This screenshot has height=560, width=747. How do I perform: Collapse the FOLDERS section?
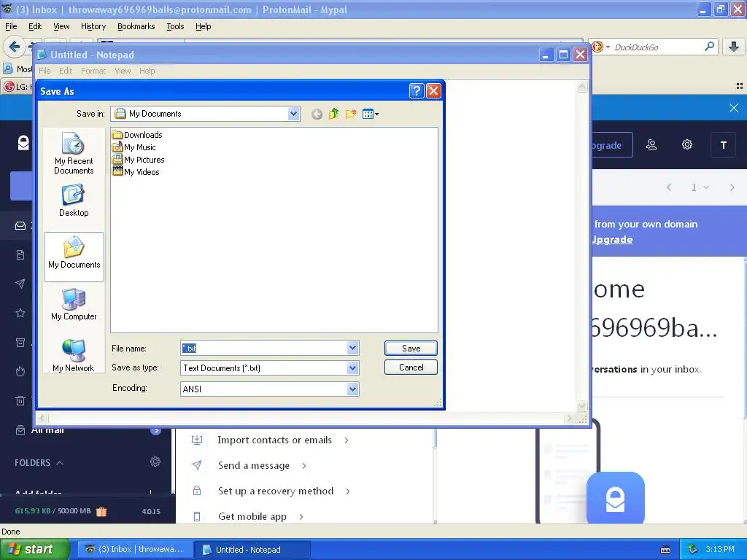click(x=39, y=463)
